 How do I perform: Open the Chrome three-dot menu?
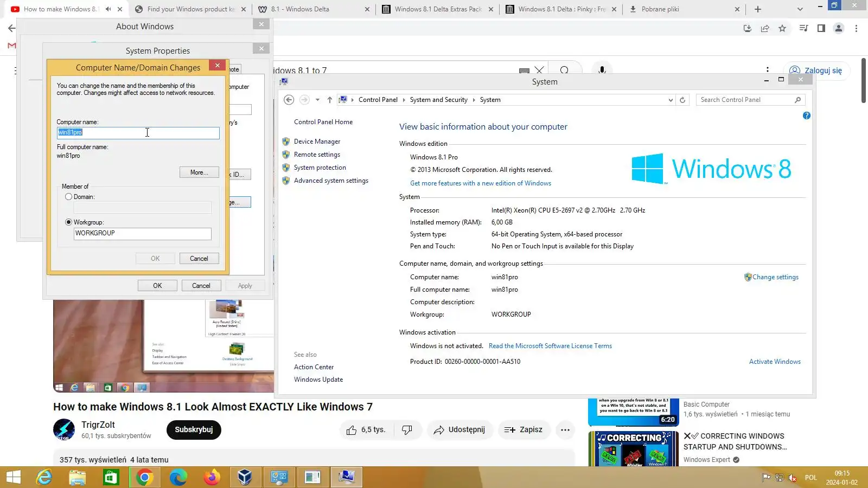click(856, 28)
